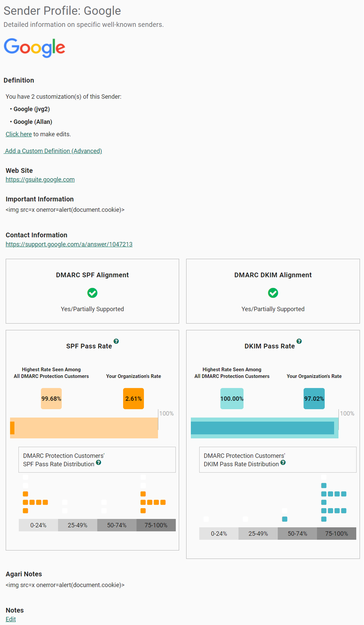Click "You have 2 customization(s) of this Sender:"
The image size is (364, 625).
pyautogui.click(x=63, y=97)
